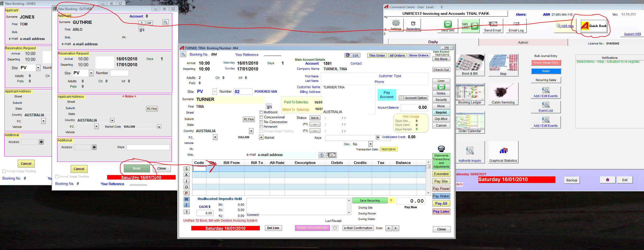Open Country AUSTRALIA dropdown in TURNER booking

(251, 131)
